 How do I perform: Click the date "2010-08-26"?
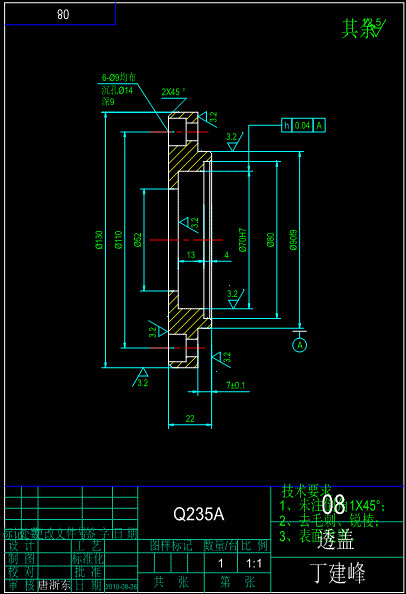pyautogui.click(x=121, y=587)
